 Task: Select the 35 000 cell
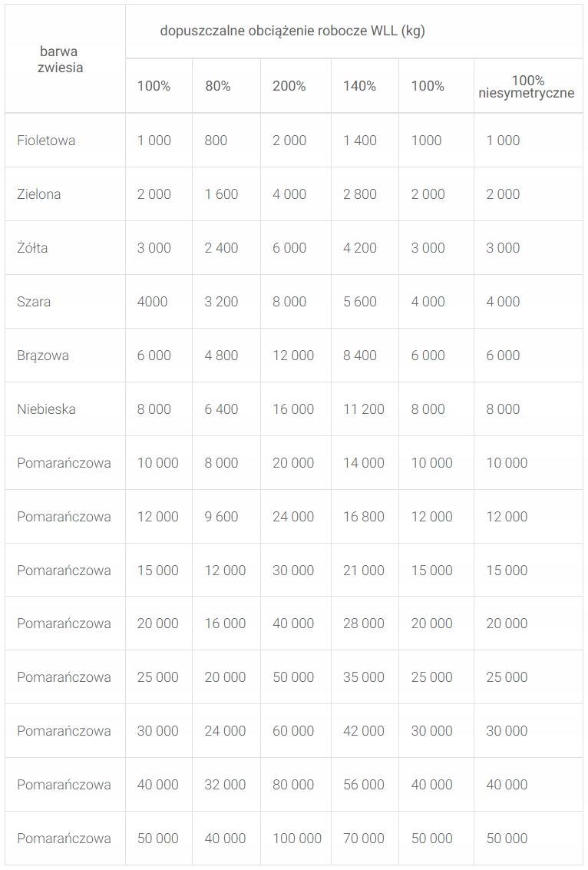(x=364, y=677)
